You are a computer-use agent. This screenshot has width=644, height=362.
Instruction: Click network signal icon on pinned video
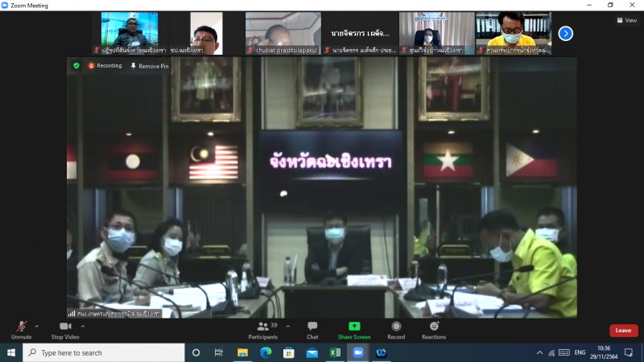pyautogui.click(x=72, y=314)
